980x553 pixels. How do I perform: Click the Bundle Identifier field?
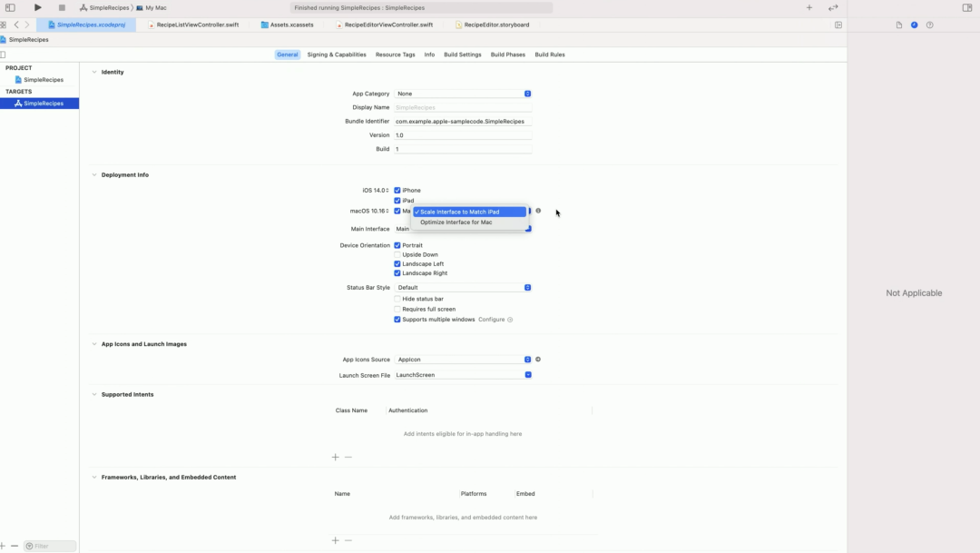pyautogui.click(x=463, y=122)
